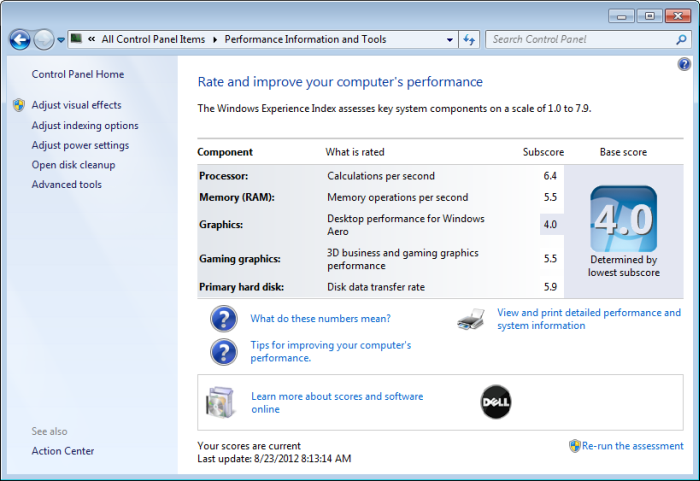
Task: Select All Control Panel Items breadcrumb
Action: [x=153, y=39]
